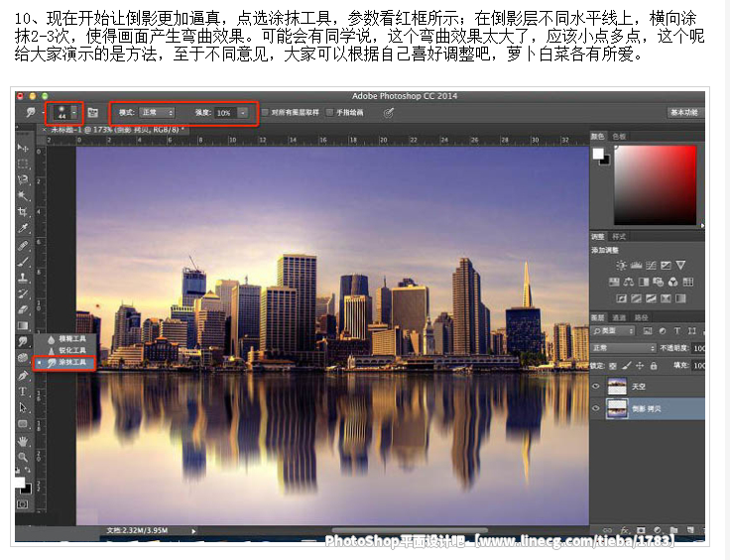Toggle lock transparent pixels
The height and width of the screenshot is (560, 730).
click(x=613, y=366)
